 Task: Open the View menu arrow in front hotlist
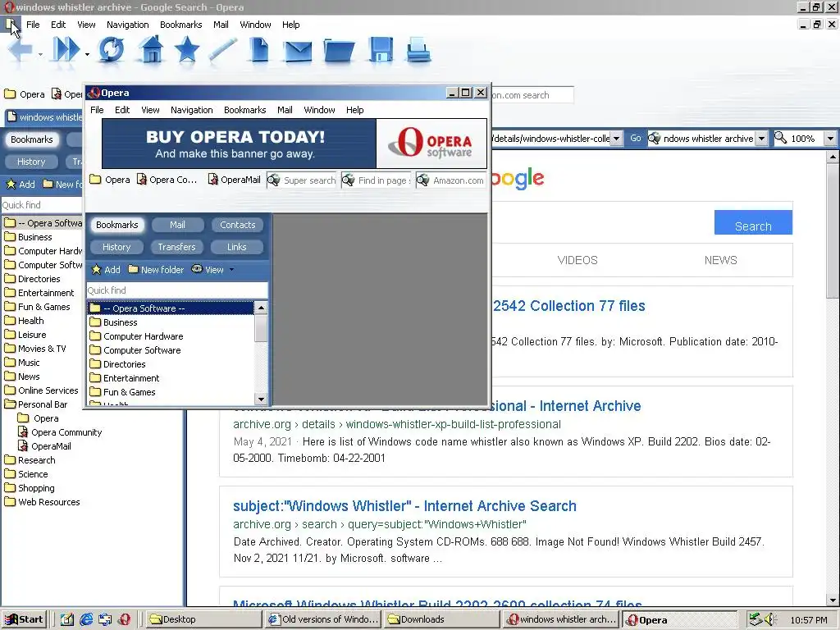click(231, 269)
